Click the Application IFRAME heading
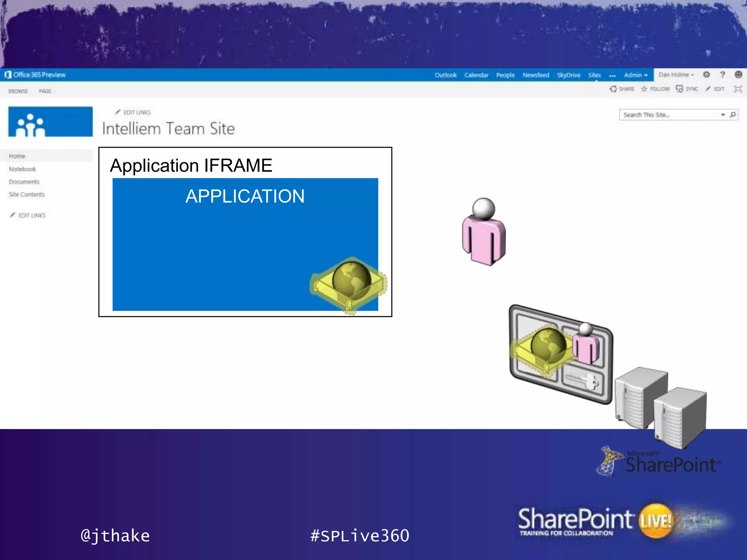Screen dimensions: 747x560 [191, 166]
